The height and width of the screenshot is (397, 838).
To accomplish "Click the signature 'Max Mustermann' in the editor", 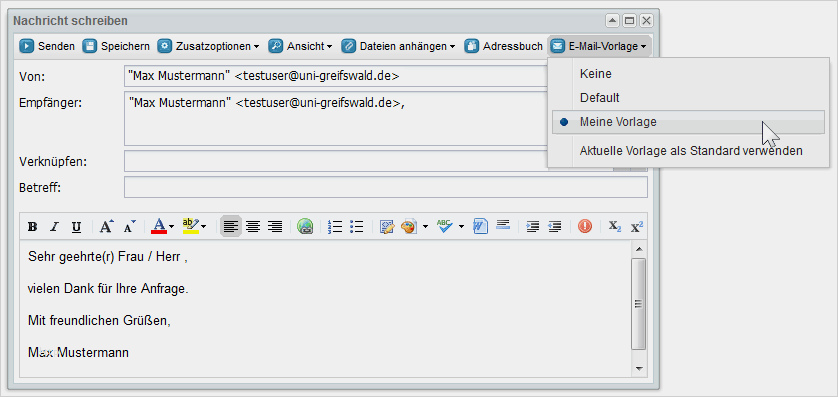I will point(78,353).
